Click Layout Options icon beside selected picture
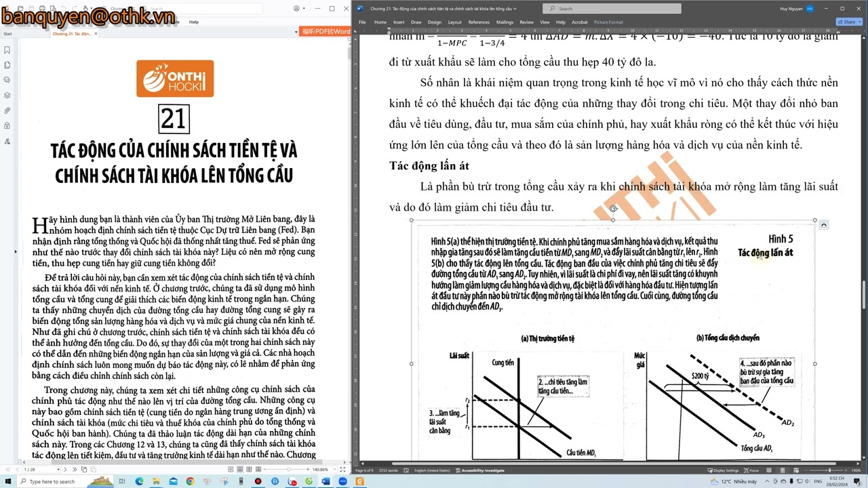Image resolution: width=868 pixels, height=488 pixels. (x=823, y=224)
